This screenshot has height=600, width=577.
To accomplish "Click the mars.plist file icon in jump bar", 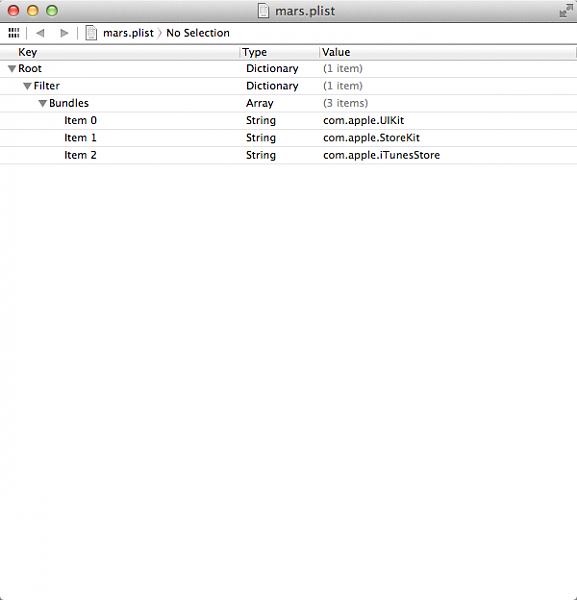I will 91,33.
